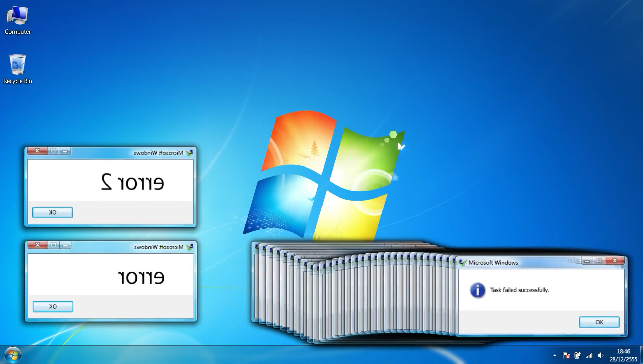Minimize the bottom-left mirrored "error" dialog
Viewport: 643px width, 364px height.
(x=65, y=245)
